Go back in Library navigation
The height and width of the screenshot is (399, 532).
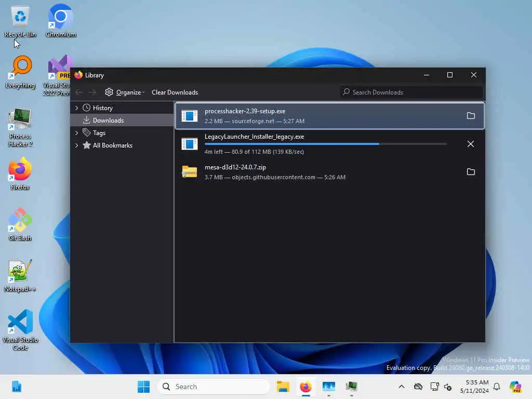79,92
